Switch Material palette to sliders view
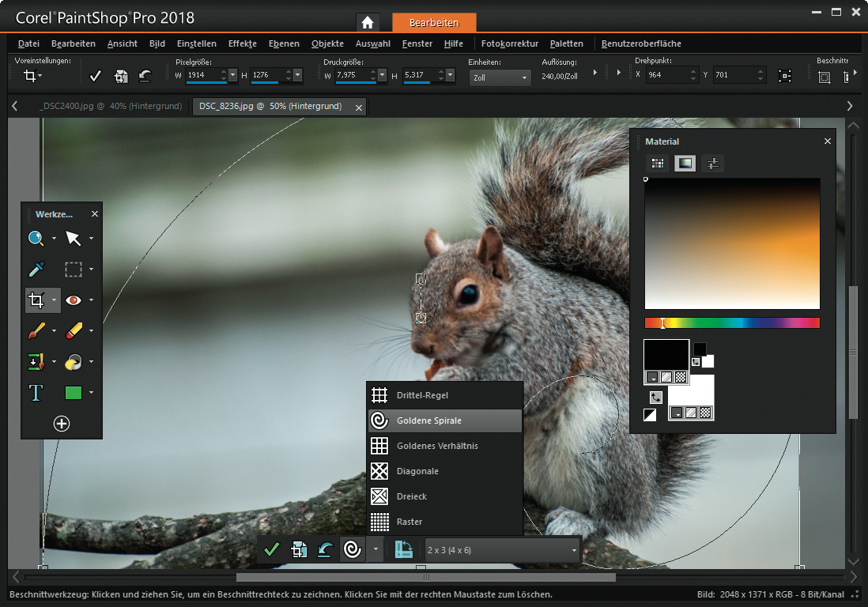Screen dimensions: 868x607 coord(712,164)
